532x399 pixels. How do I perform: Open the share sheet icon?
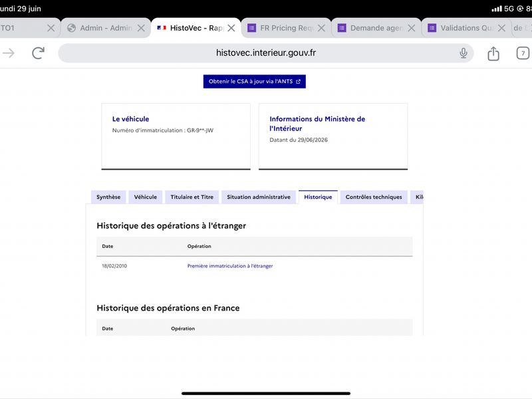(x=493, y=53)
